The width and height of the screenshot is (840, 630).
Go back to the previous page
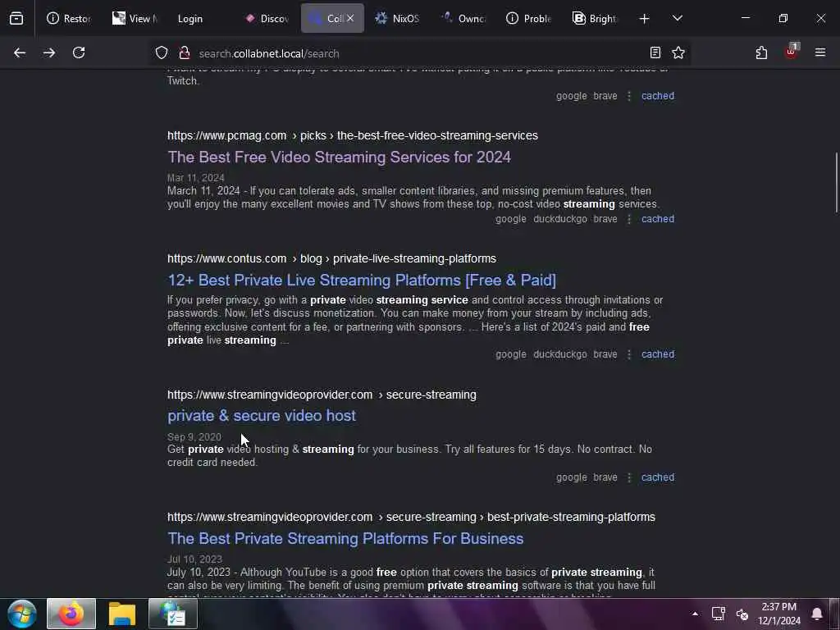pos(20,52)
